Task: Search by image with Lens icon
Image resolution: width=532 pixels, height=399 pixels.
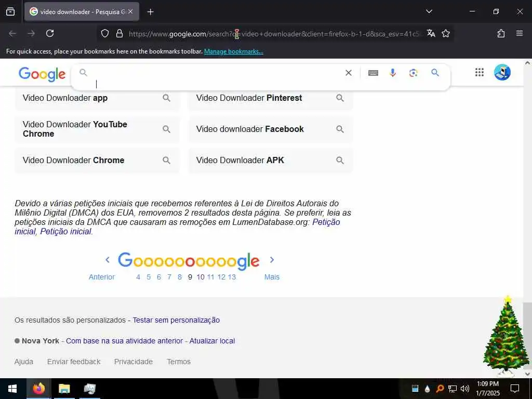Action: [x=413, y=73]
